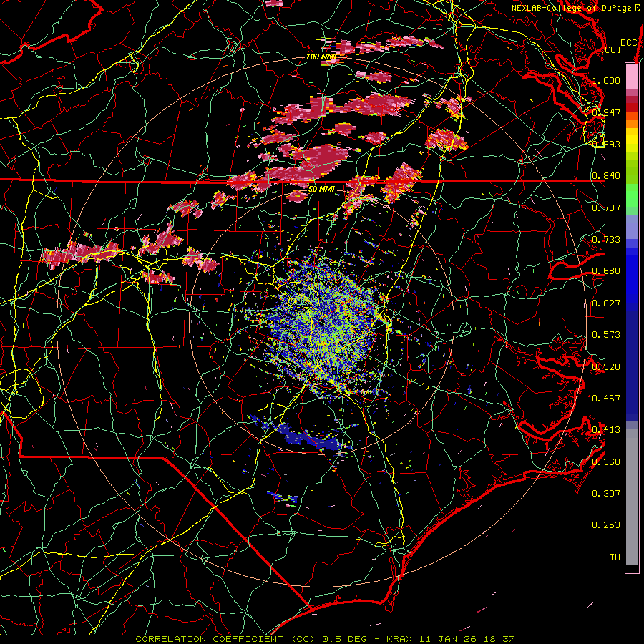Click the TH label at the legend bottom

pos(615,557)
